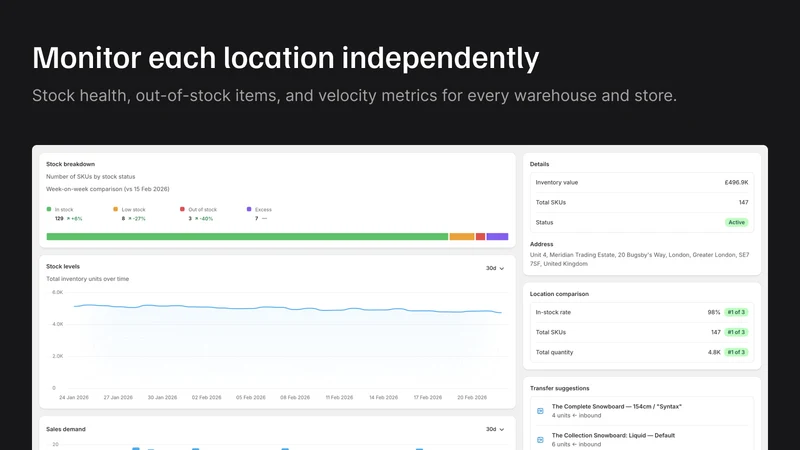The image size is (800, 450).
Task: Click the Total quantity #1 of 3 badge
Action: (736, 352)
